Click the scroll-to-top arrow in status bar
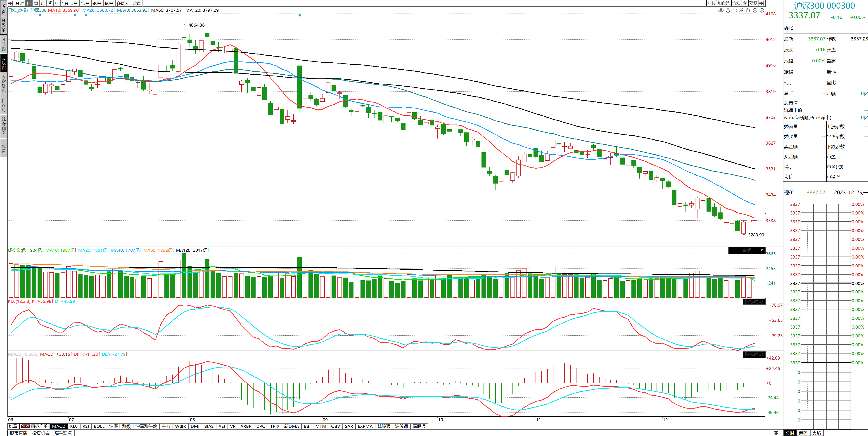 (x=776, y=433)
